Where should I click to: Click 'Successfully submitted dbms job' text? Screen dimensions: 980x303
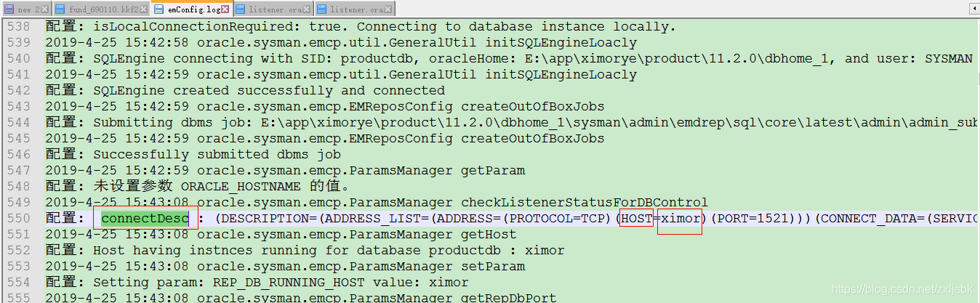217,155
